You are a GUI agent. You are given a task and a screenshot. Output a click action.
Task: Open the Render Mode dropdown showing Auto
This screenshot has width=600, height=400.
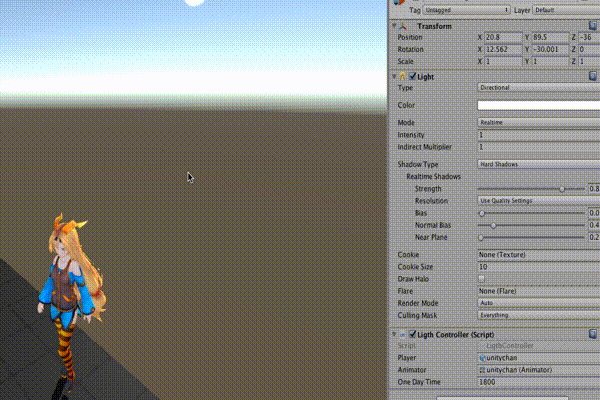pyautogui.click(x=539, y=303)
